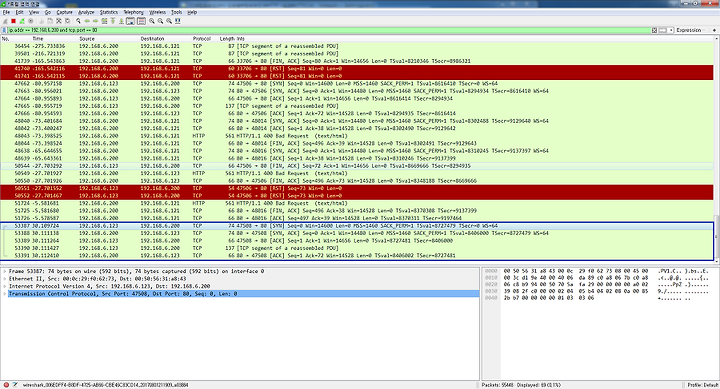
Task: Select packet 50551 RST row
Action: pyautogui.click(x=357, y=188)
